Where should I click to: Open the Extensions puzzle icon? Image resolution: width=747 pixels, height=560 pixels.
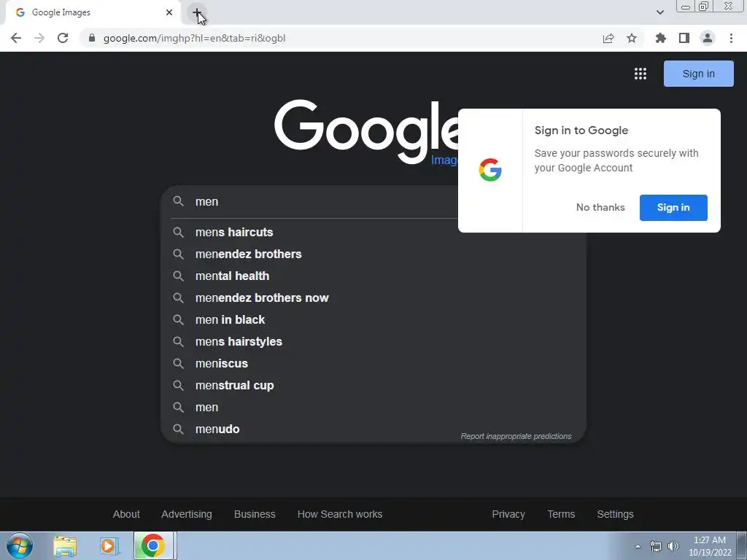pos(661,38)
